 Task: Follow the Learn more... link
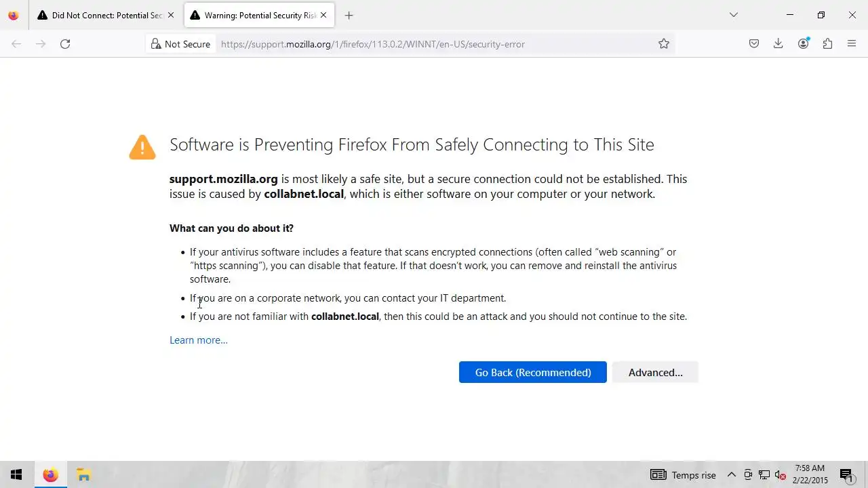coord(199,340)
